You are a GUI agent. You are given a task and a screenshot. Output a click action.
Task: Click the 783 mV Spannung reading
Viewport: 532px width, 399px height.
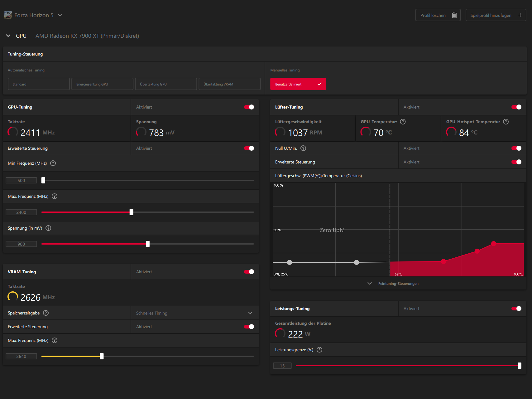click(x=161, y=133)
